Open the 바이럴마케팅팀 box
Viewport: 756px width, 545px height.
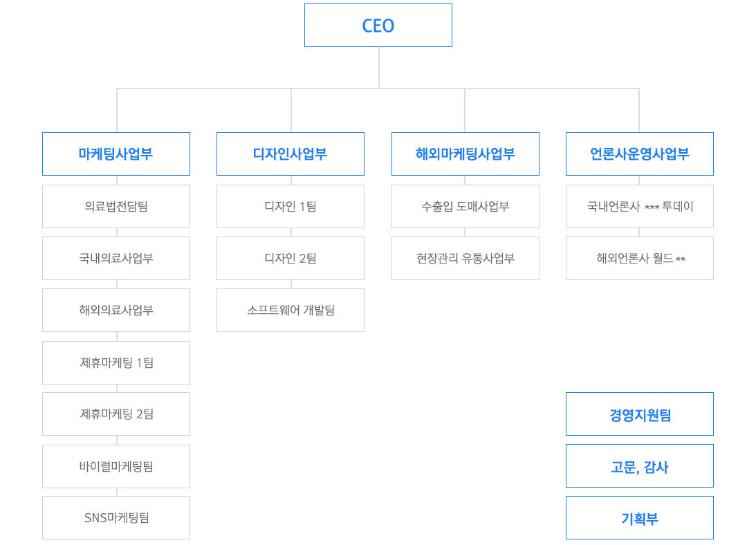(x=116, y=466)
